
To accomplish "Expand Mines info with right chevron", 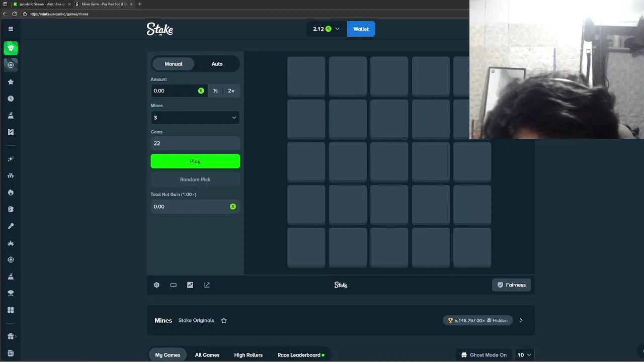I will click(521, 320).
